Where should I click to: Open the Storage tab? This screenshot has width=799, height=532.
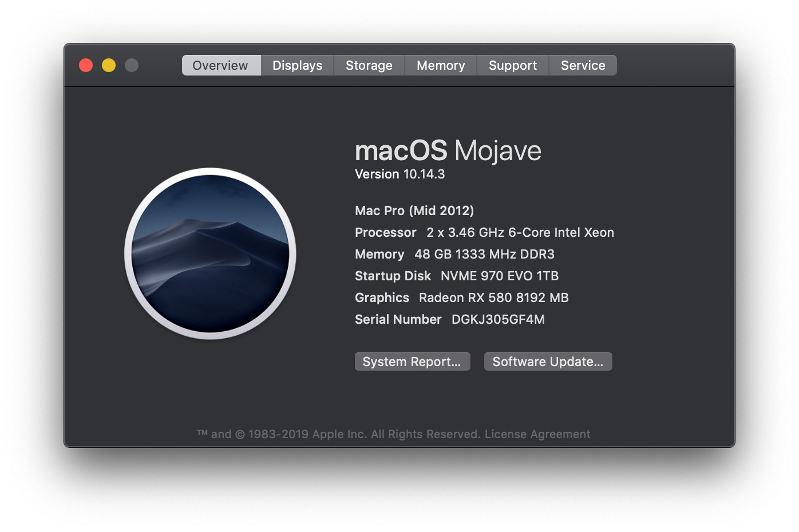pyautogui.click(x=369, y=65)
